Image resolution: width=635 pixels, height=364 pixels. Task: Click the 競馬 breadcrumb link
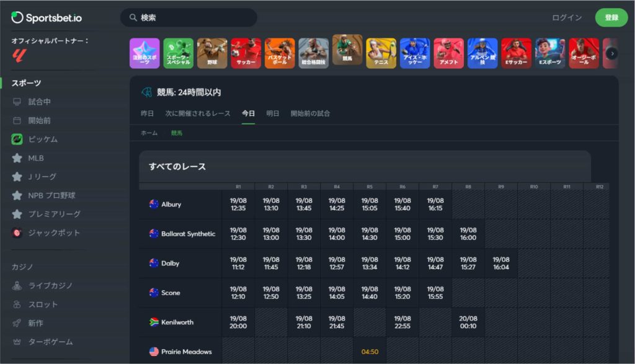pyautogui.click(x=177, y=133)
